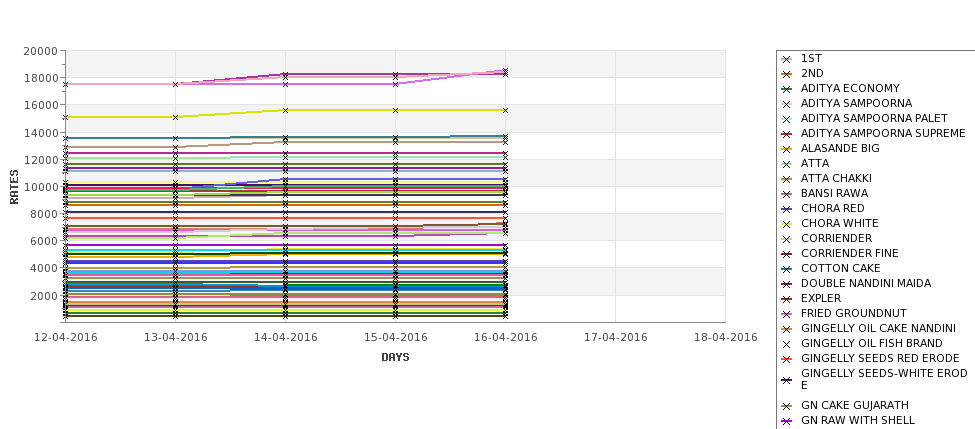975x429 pixels.
Task: Select the ADITYA SAMPOORNA legend marker
Action: 787,104
